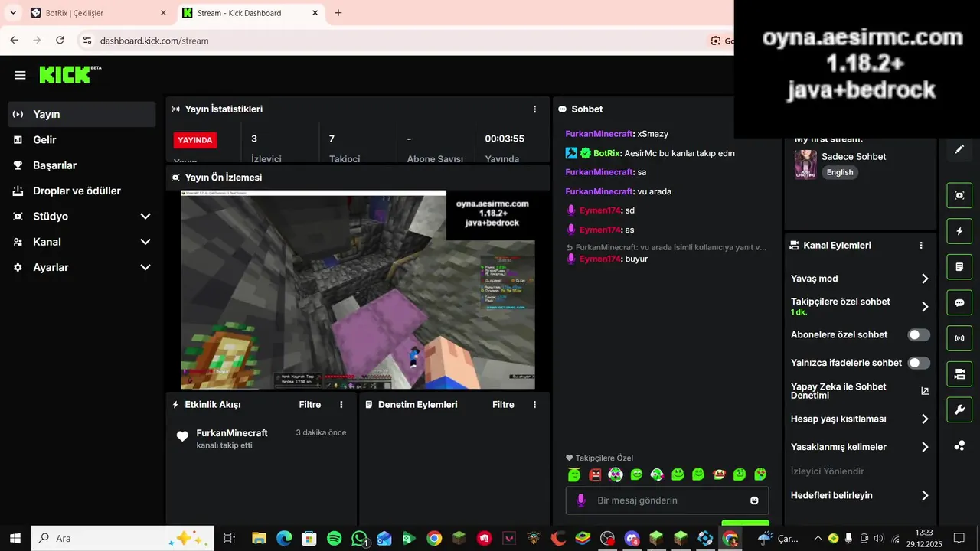The width and height of the screenshot is (980, 551).
Task: Open Hesap yaşı kısıtlaması settings
Action: [860, 419]
